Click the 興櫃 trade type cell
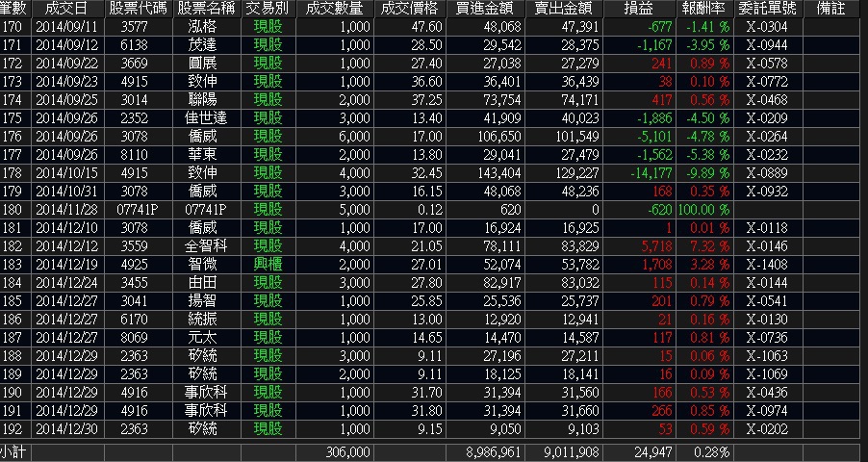 (268, 265)
